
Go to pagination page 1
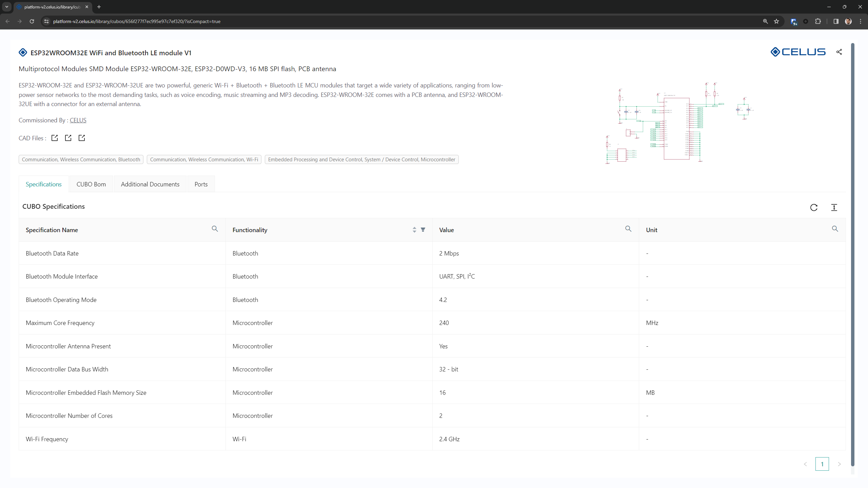pos(822,464)
